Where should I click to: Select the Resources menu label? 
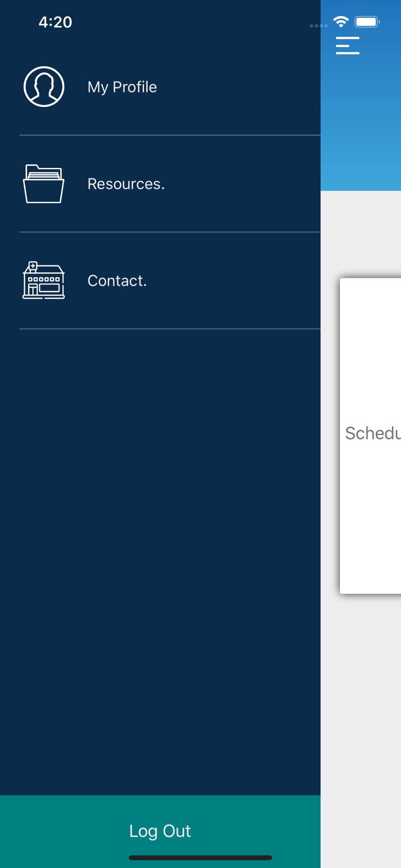(x=126, y=184)
